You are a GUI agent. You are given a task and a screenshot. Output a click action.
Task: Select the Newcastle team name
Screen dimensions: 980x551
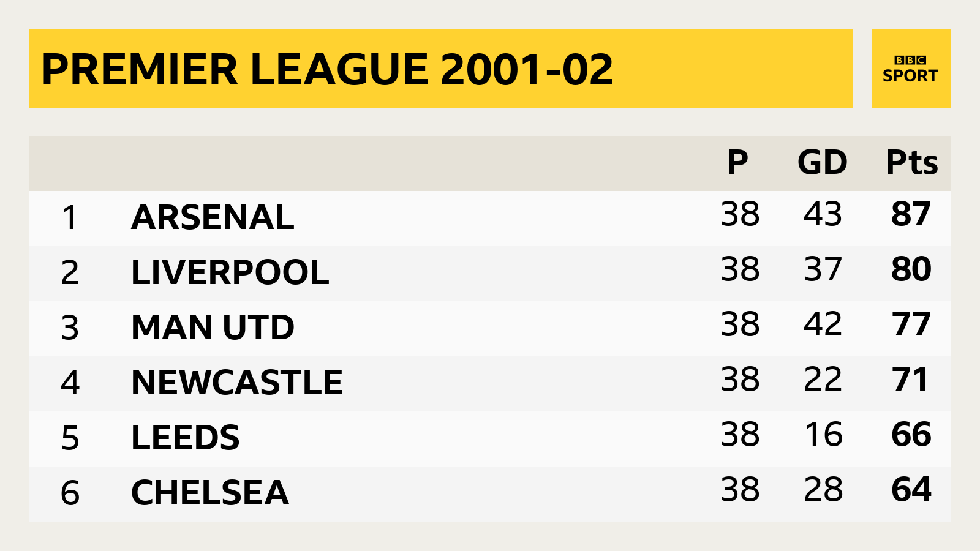pos(237,383)
